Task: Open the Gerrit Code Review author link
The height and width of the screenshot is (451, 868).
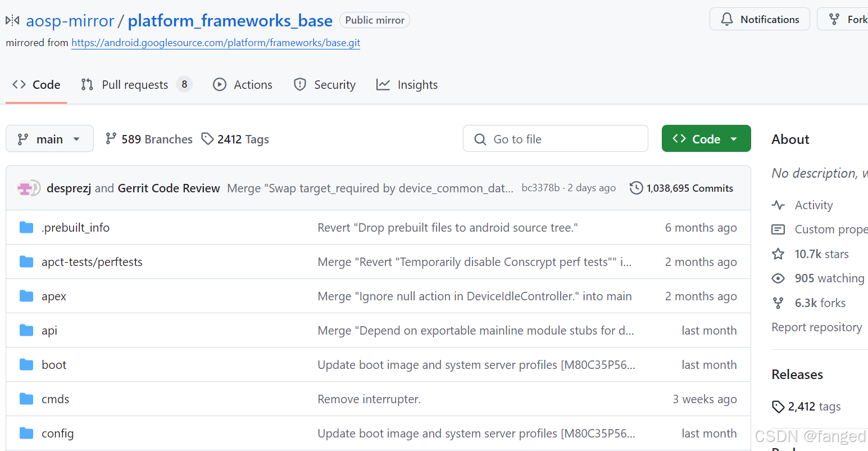Action: coord(169,188)
